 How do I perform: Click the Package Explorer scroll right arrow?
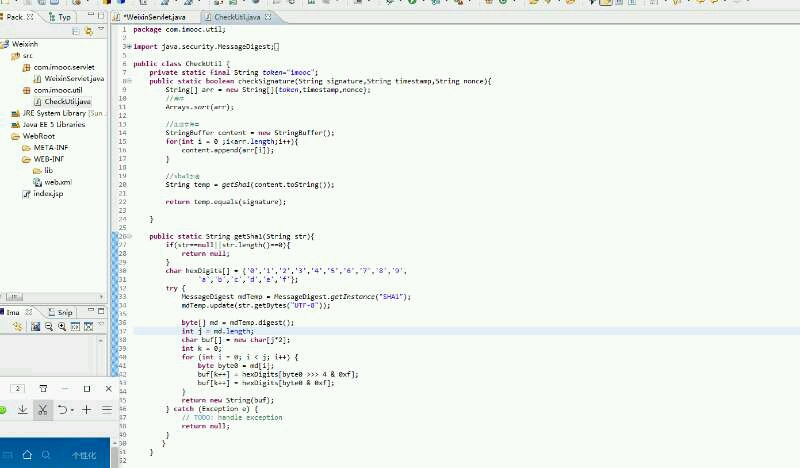point(101,297)
